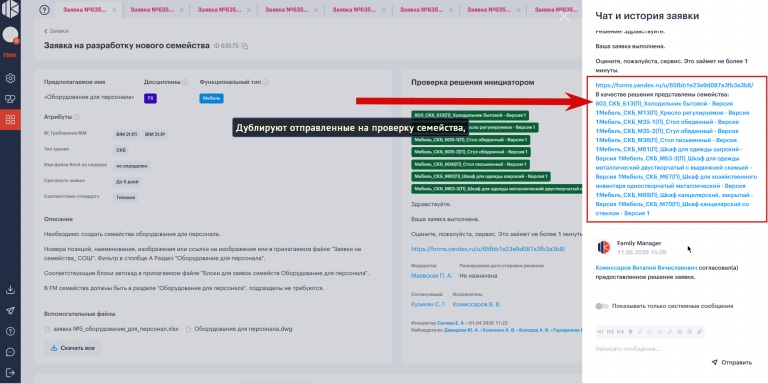Open the equipment icon below the sidebar gear
Image resolution: width=768 pixels, height=384 pixels.
click(x=10, y=99)
